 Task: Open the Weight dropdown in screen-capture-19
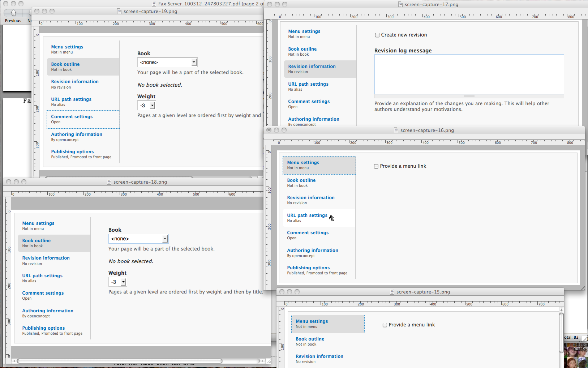[147, 106]
